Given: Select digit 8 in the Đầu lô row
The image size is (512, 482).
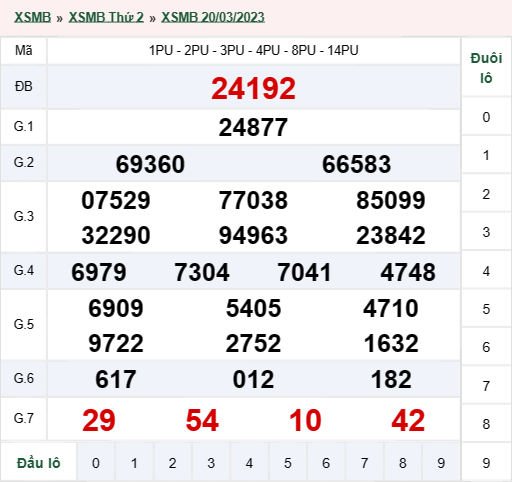Looking at the screenshot, I should point(403,463).
